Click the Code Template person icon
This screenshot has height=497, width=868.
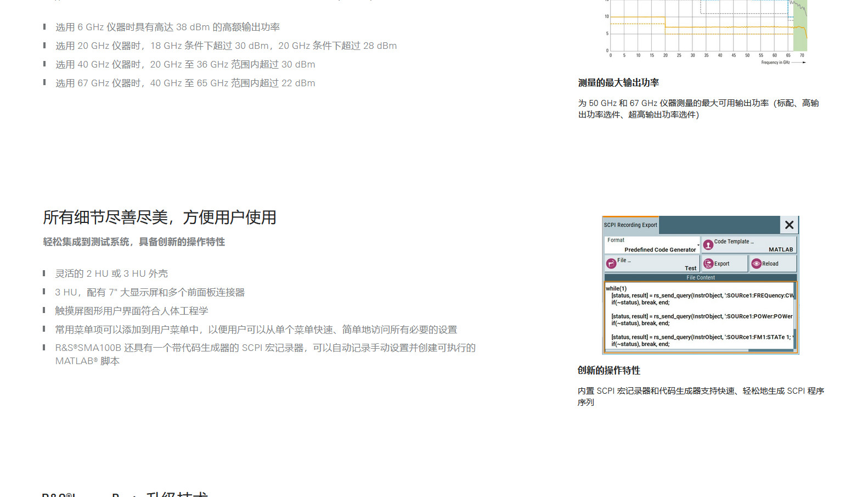click(708, 245)
